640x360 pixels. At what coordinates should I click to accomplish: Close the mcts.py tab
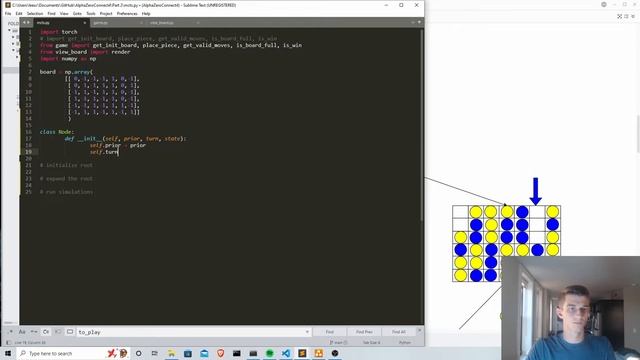point(85,23)
